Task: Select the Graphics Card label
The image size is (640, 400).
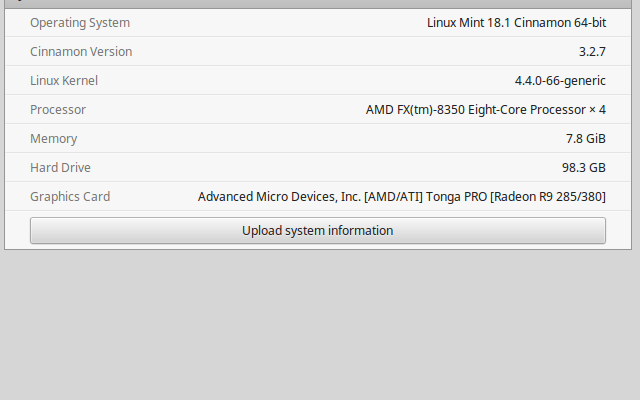Action: click(70, 197)
